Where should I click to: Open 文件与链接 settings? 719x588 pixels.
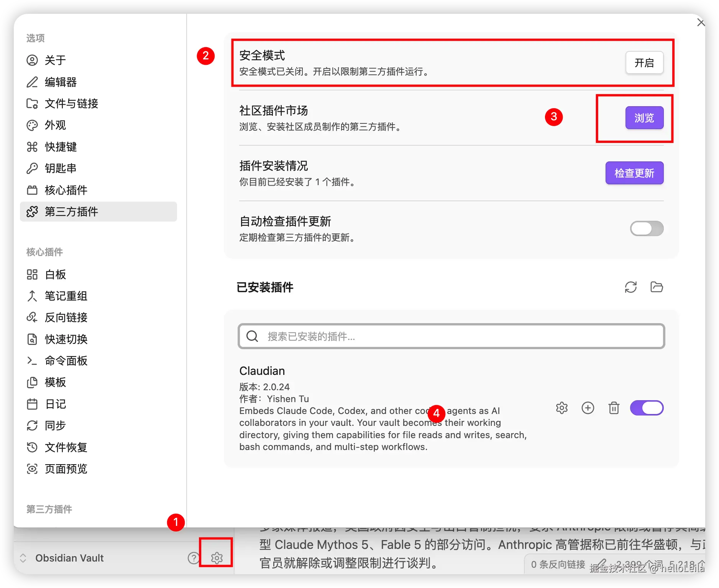[98, 103]
